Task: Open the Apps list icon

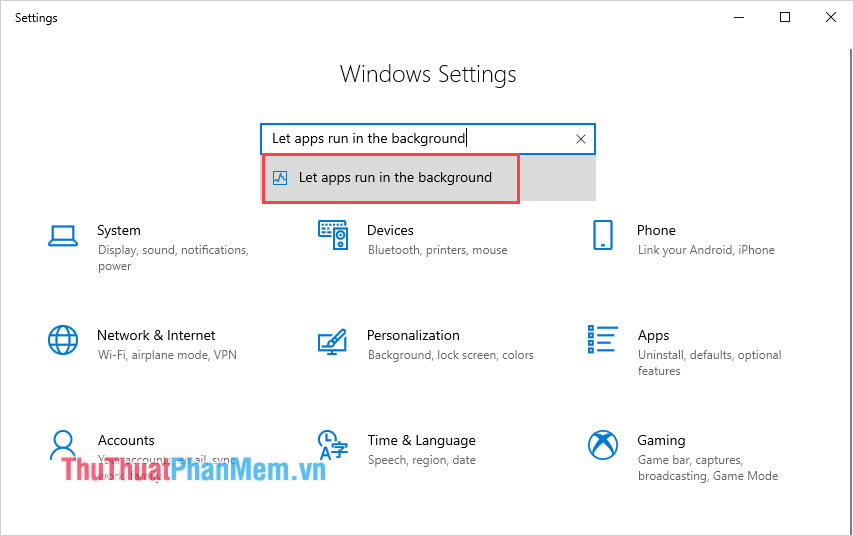Action: tap(602, 339)
